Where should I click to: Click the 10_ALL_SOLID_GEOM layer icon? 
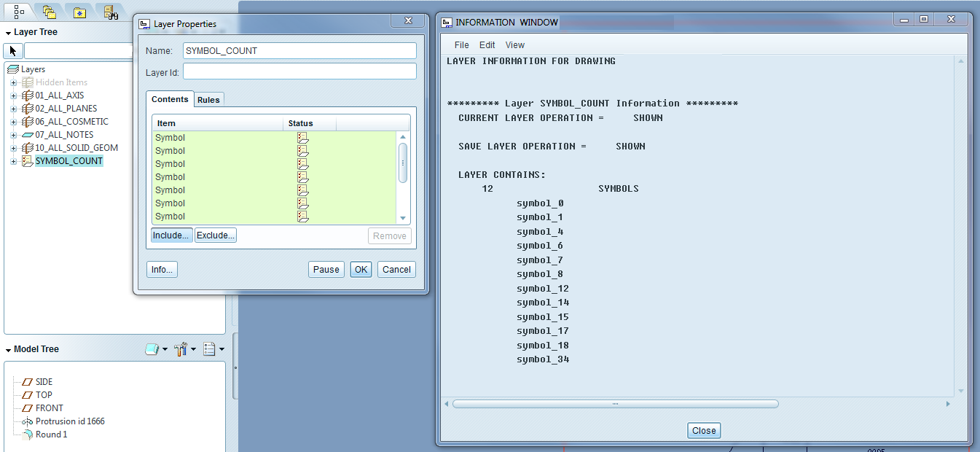(28, 148)
